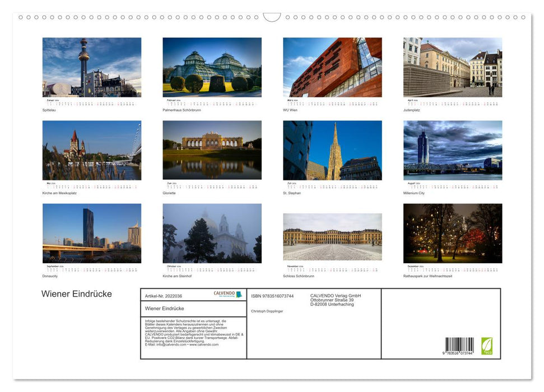Select the Christoph Dopplinger author name
Image resolution: width=544 pixels, height=392 pixels.
coord(267,311)
